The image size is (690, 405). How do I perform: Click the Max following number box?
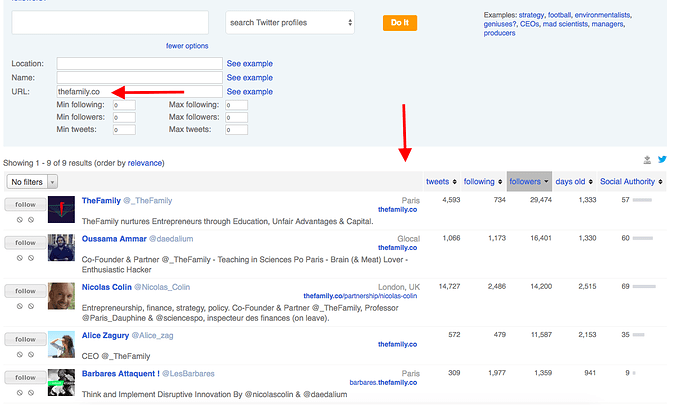[x=236, y=105]
